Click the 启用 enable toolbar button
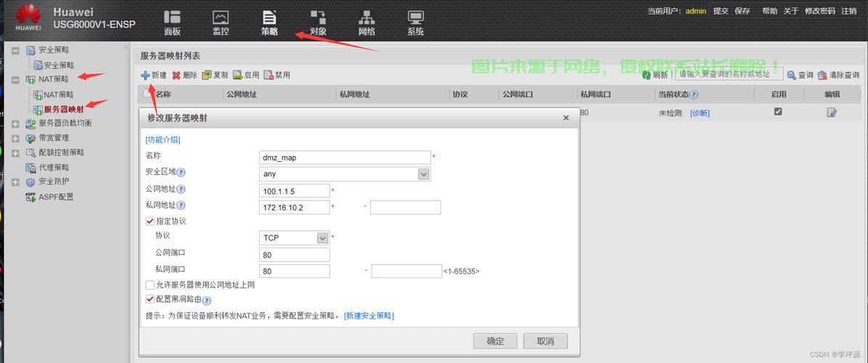The image size is (868, 363). [x=246, y=76]
